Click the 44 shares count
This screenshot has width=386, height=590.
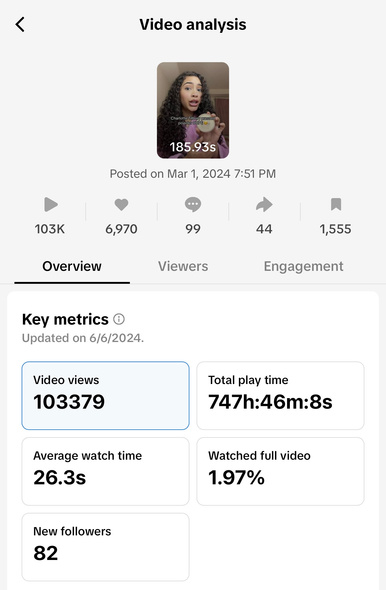264,229
